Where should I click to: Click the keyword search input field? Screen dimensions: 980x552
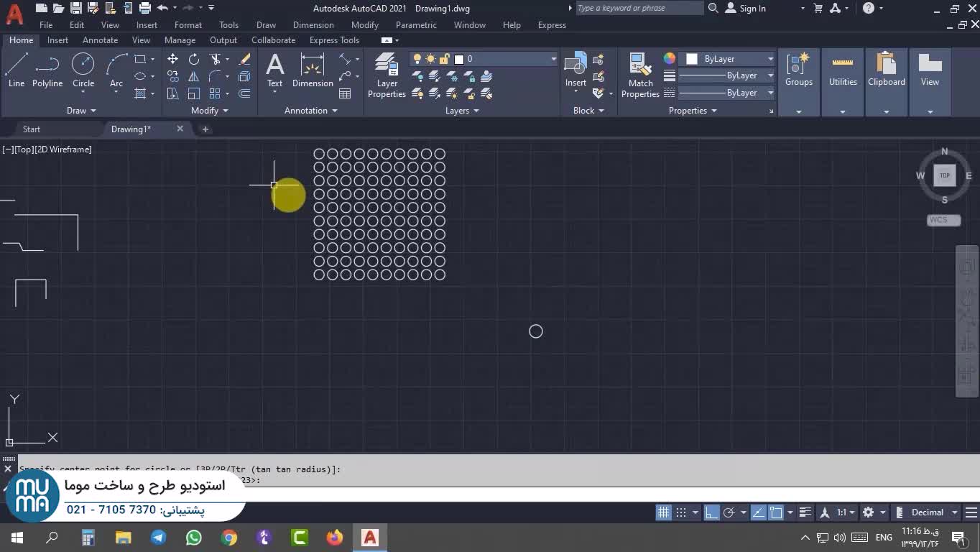(638, 9)
